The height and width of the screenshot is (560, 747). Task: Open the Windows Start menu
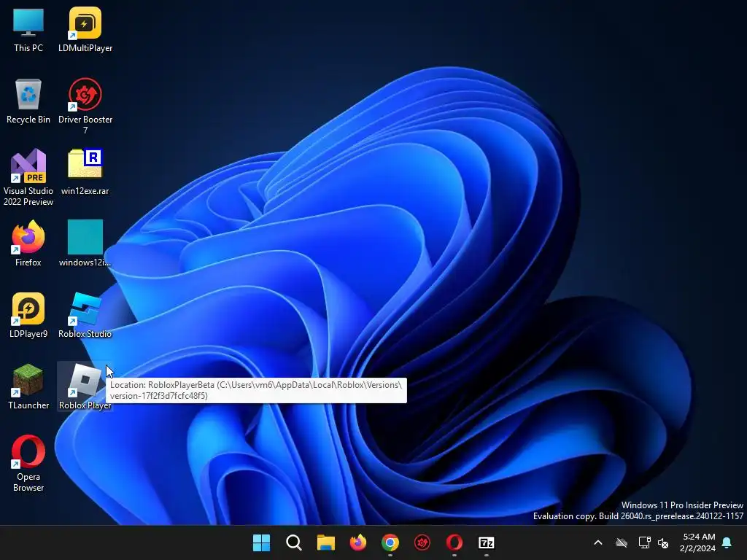click(262, 542)
